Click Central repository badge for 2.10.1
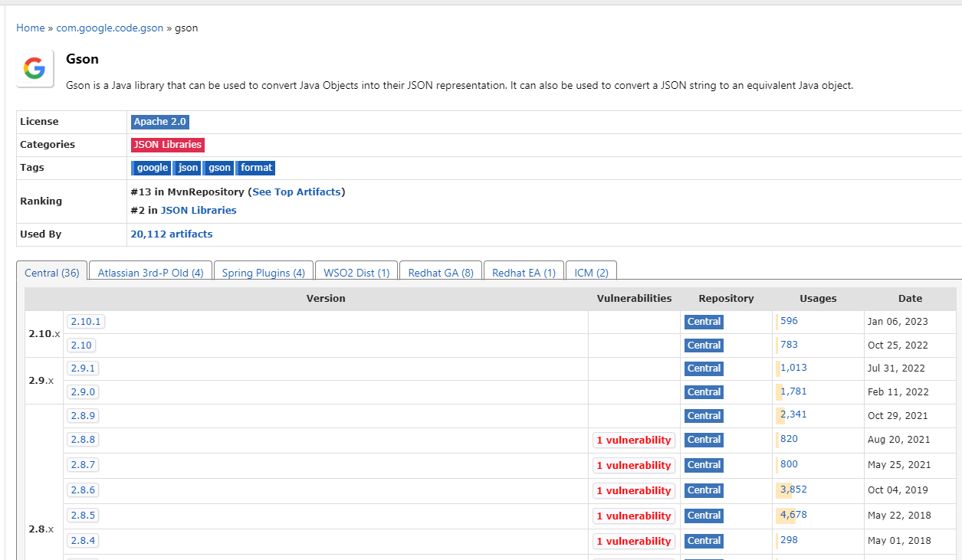This screenshot has height=560, width=962. click(x=704, y=322)
